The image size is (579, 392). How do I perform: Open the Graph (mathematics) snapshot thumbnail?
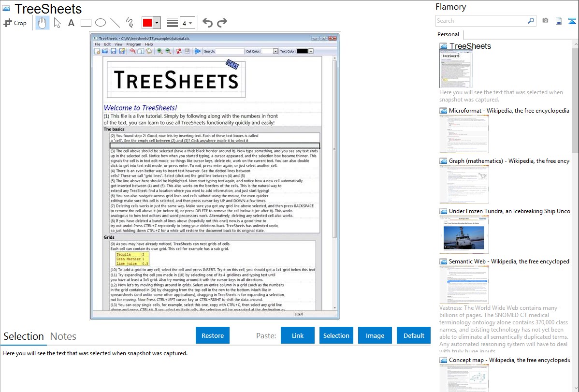(x=464, y=184)
